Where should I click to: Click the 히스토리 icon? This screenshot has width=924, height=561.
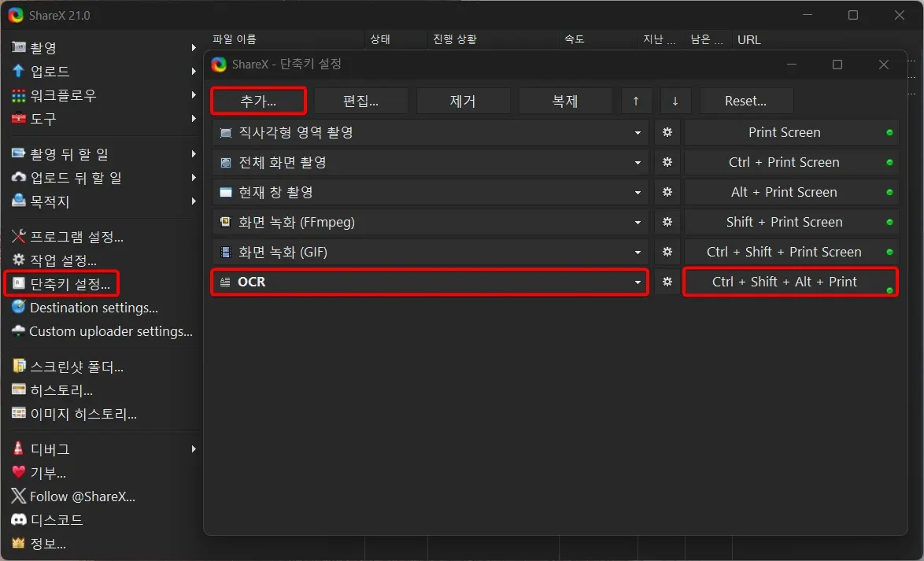19,390
